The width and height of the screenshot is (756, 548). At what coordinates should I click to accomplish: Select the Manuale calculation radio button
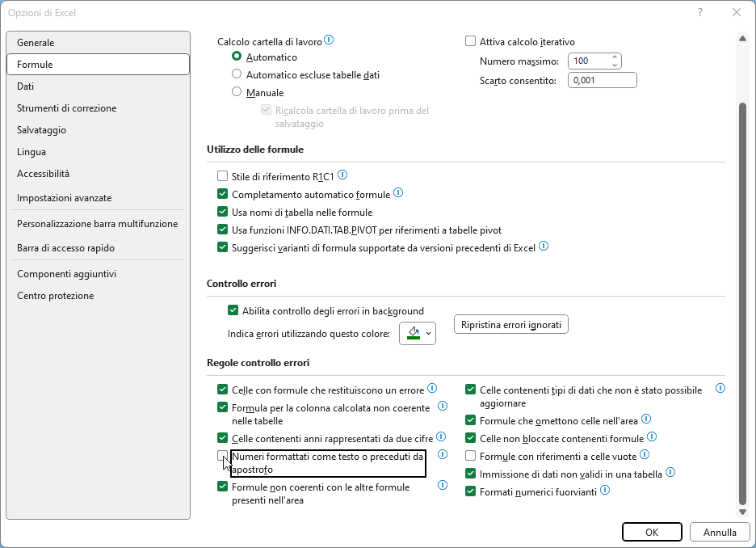click(237, 91)
